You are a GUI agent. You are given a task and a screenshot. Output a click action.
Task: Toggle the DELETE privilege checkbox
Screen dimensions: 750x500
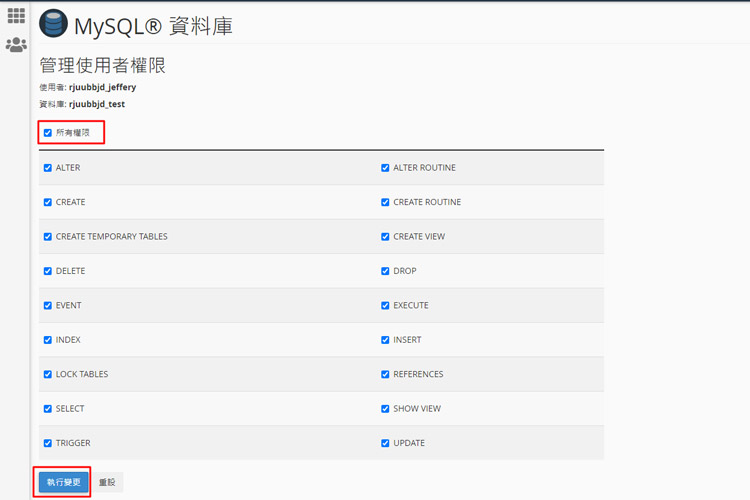coord(48,271)
